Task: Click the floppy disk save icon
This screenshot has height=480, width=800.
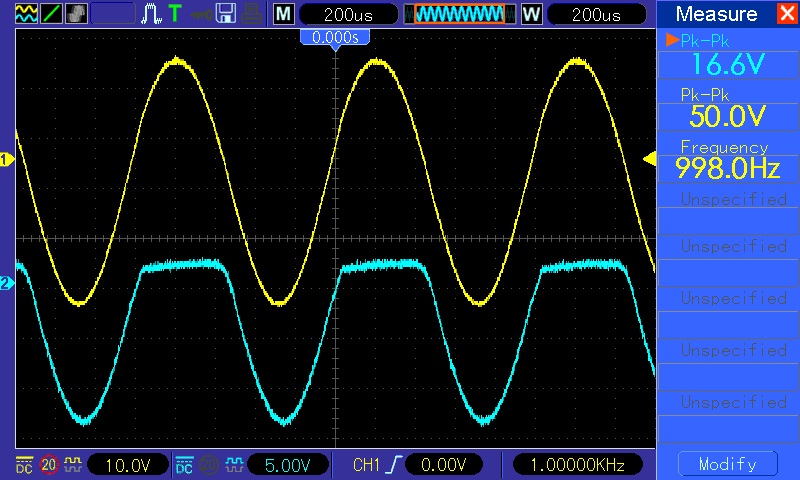Action: tap(226, 14)
